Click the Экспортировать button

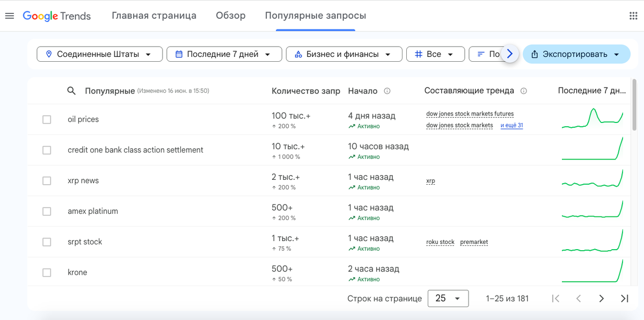point(576,54)
